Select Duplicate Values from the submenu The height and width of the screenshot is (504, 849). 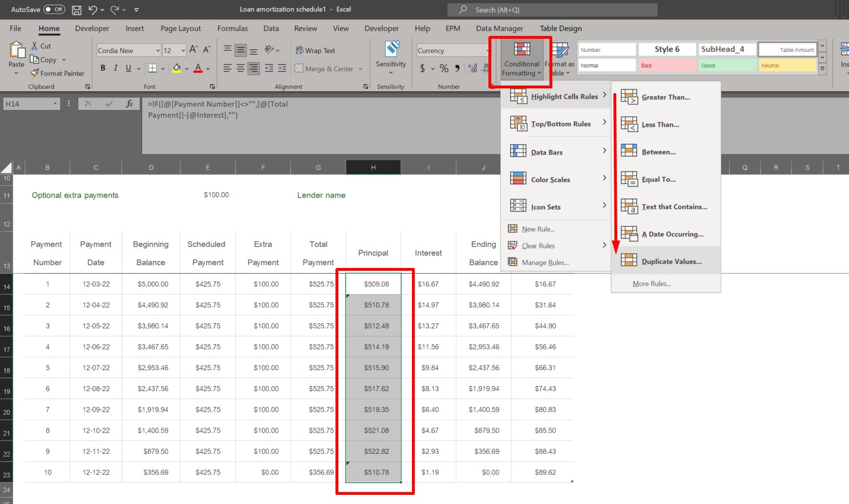click(671, 262)
